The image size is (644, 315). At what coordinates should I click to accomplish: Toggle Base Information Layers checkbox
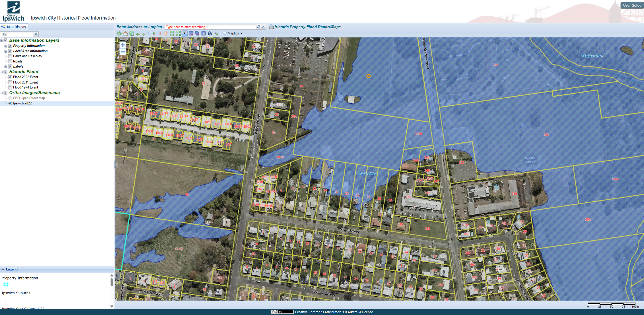pyautogui.click(x=5, y=40)
